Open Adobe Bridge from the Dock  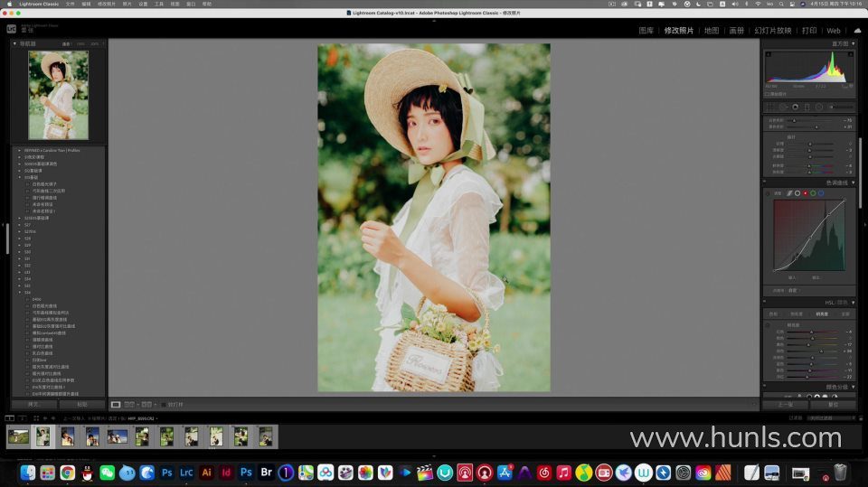click(266, 473)
